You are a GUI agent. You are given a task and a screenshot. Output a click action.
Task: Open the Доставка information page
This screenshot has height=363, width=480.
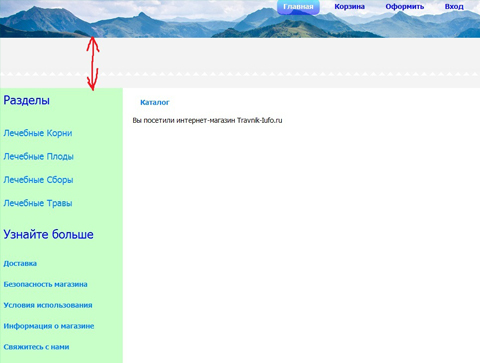pyautogui.click(x=20, y=263)
